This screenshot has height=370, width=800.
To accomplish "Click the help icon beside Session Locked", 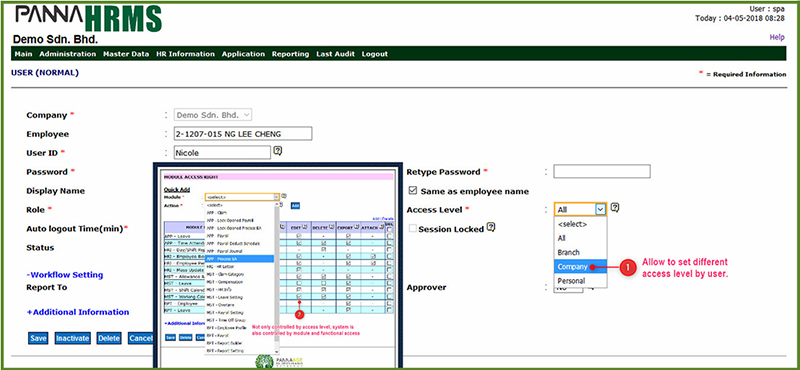I will [x=491, y=227].
